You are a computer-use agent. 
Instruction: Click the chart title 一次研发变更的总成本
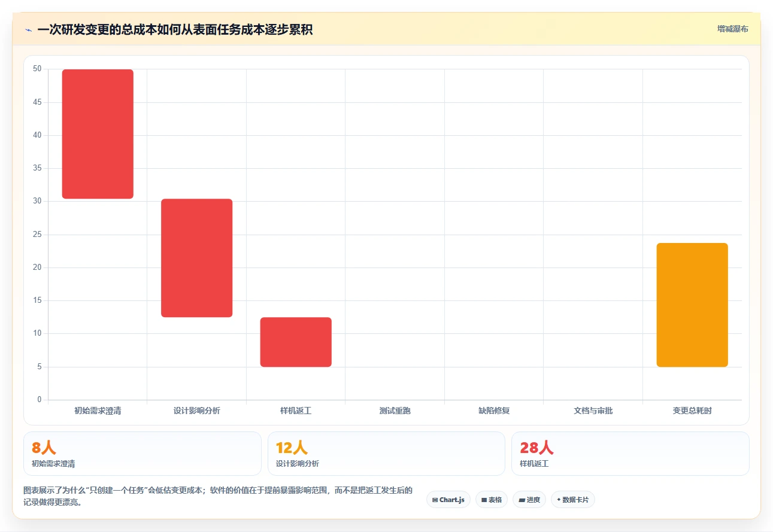[x=175, y=29]
